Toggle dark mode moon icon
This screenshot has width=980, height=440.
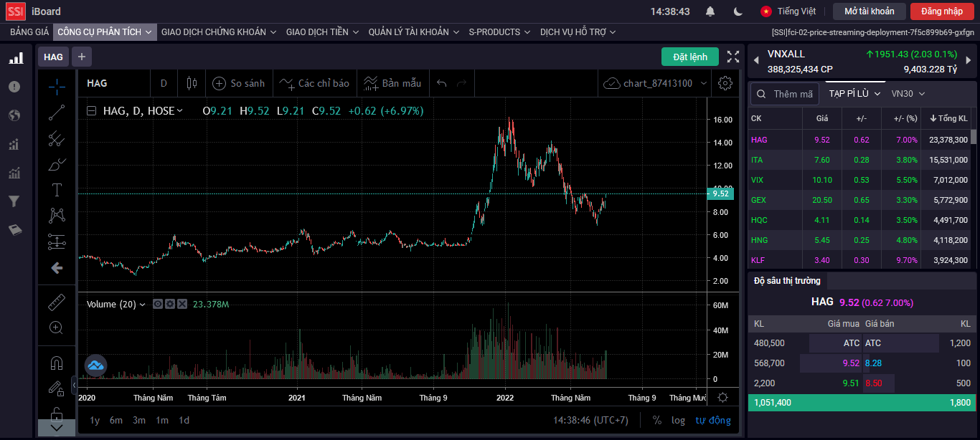pos(738,11)
